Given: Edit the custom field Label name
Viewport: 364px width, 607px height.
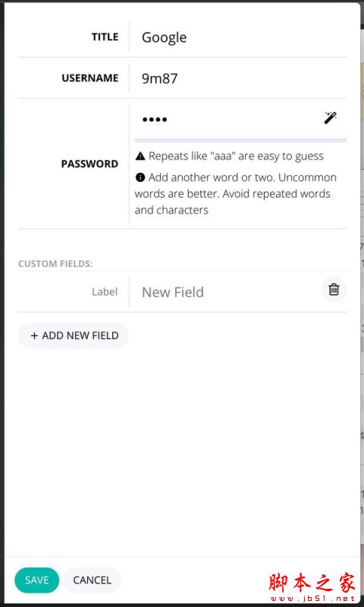Looking at the screenshot, I should pos(105,292).
